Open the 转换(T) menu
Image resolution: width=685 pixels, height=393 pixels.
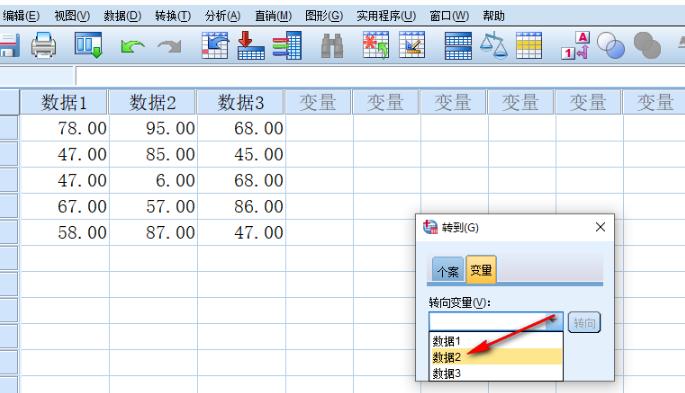pos(173,16)
